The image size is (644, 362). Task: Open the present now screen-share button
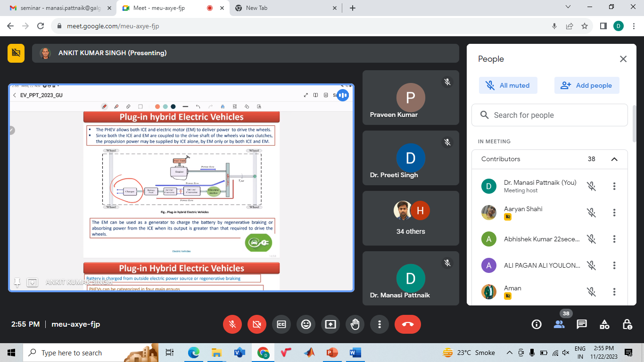tap(330, 324)
